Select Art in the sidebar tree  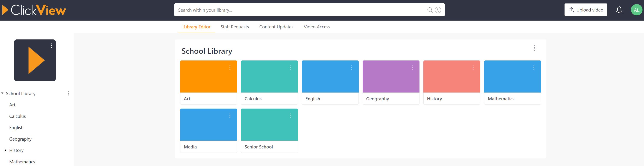(x=12, y=105)
